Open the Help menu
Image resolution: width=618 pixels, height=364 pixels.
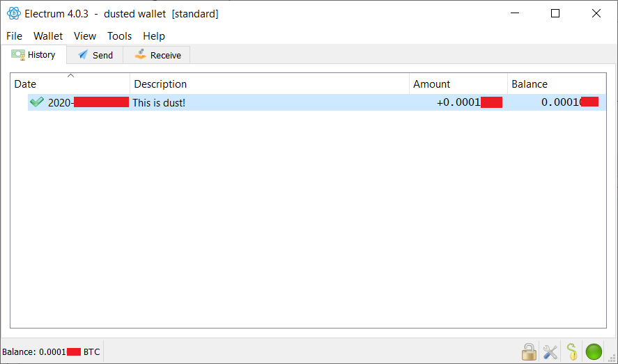click(x=154, y=36)
